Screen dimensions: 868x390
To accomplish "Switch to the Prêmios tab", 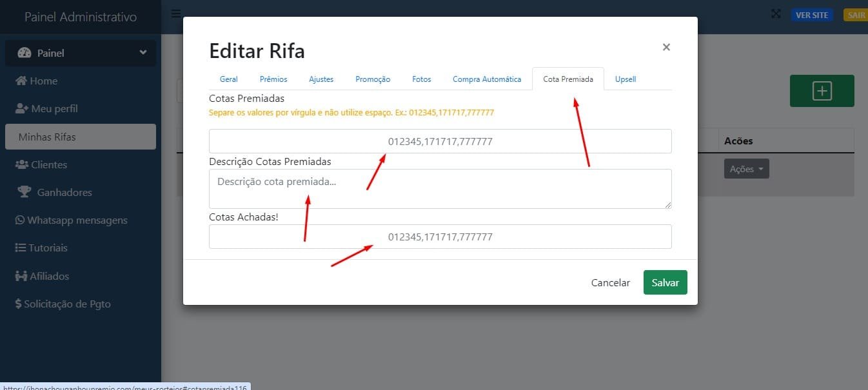I will click(273, 79).
